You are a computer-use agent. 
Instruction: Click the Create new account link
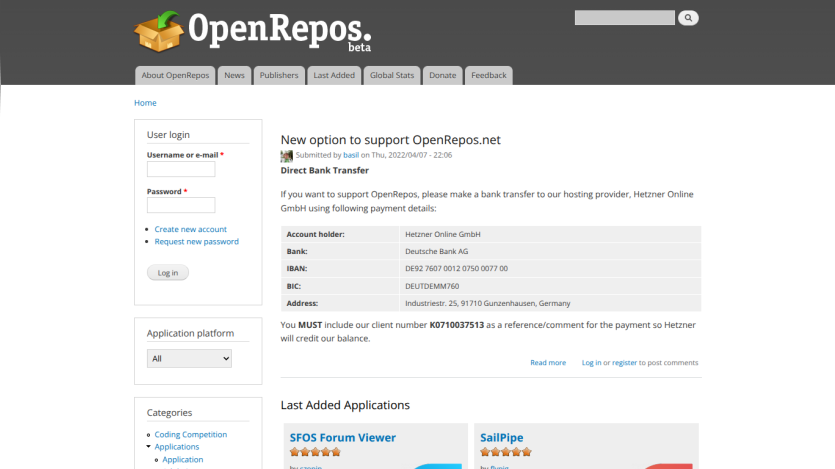point(191,229)
